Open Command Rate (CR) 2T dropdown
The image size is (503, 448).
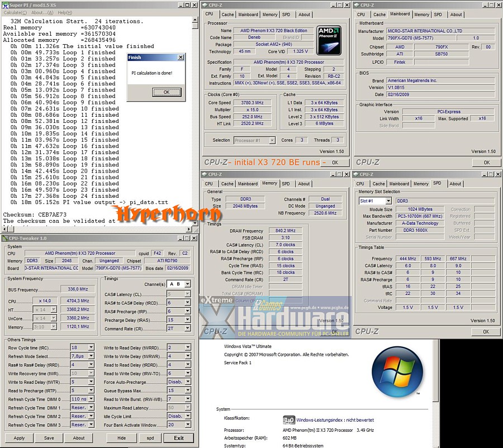[x=188, y=328]
